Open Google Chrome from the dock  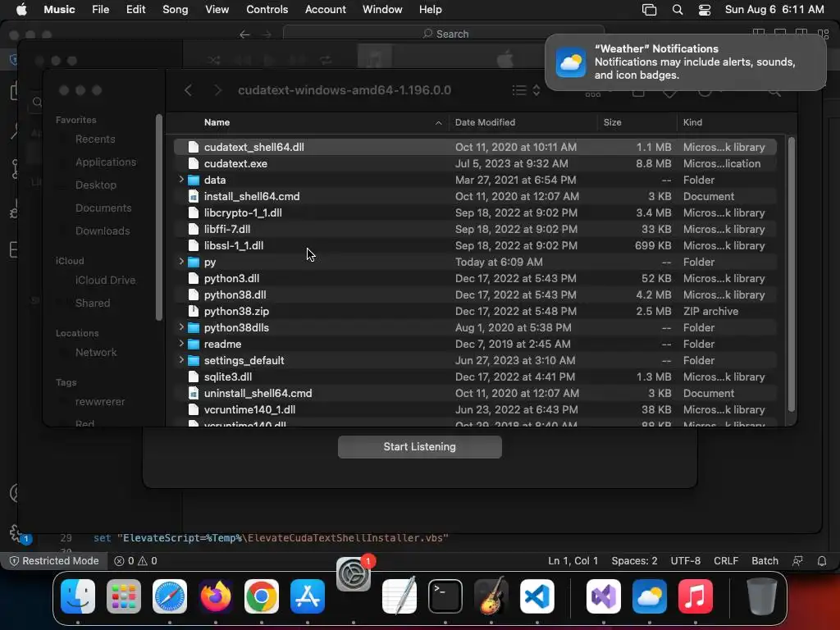pyautogui.click(x=262, y=596)
